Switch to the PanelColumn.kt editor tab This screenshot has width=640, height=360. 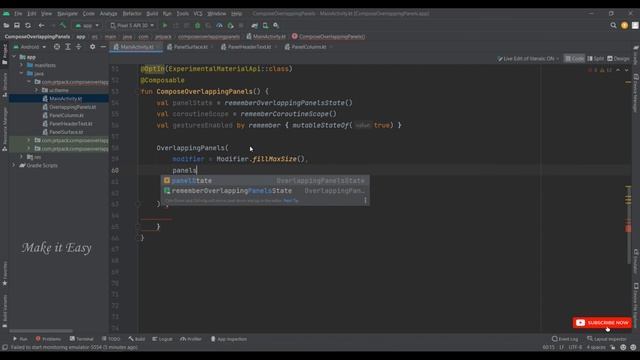(309, 47)
